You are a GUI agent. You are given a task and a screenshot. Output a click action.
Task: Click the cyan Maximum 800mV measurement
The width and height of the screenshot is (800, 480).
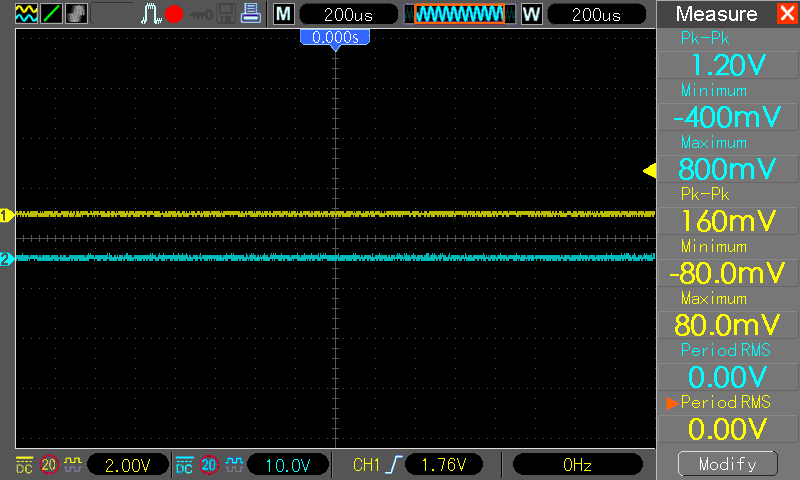(x=728, y=169)
